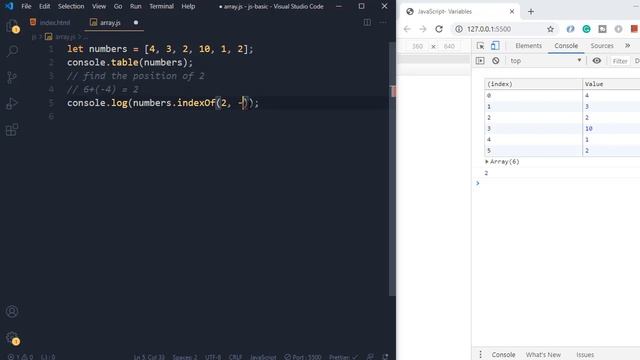Screen dimensions: 640x360
Task: Click the Prettier status bar item
Action: click(344, 357)
